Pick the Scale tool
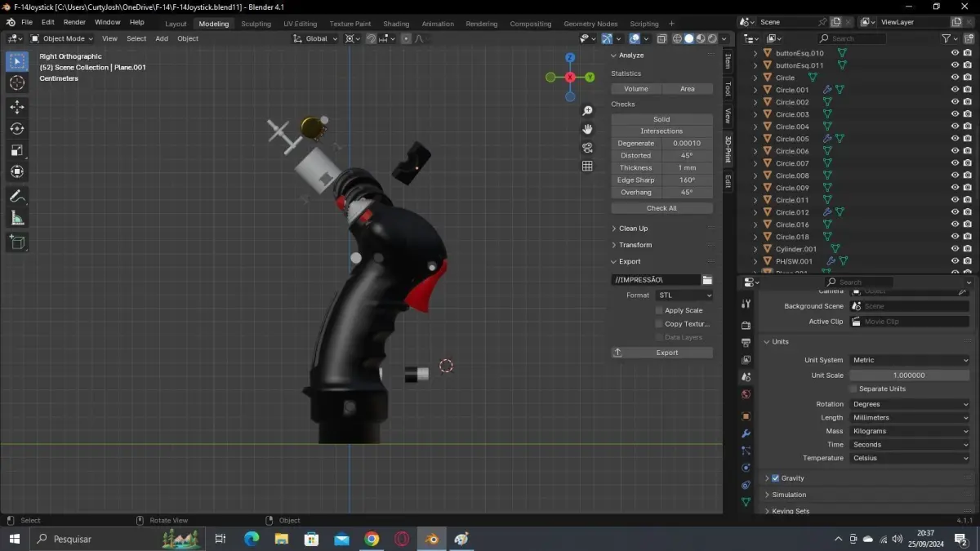This screenshot has width=980, height=551. tap(17, 149)
